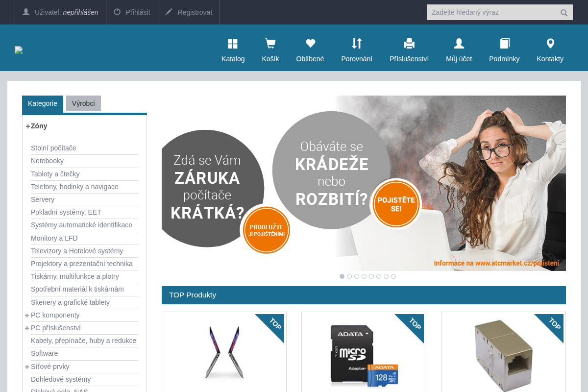Screen dimensions: 588x392
Task: Open the Kontakty map pin icon
Action: click(x=550, y=44)
